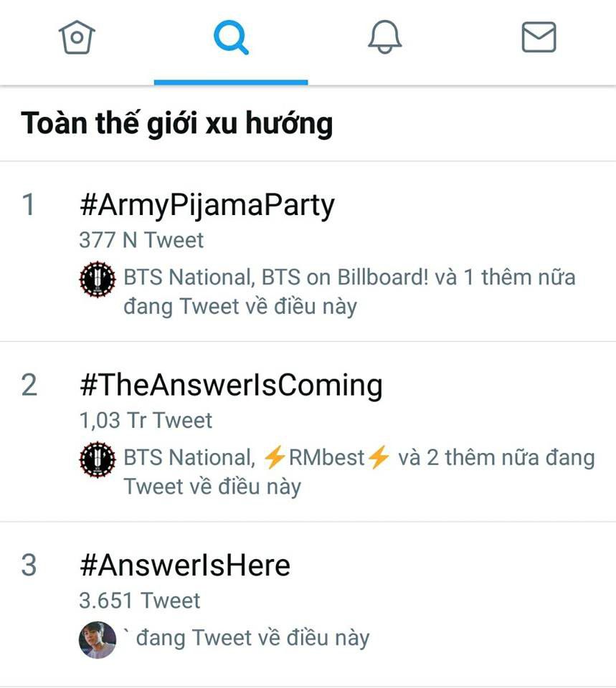The height and width of the screenshot is (688, 616).
Task: Select the Search magnifier tab
Action: (x=231, y=39)
